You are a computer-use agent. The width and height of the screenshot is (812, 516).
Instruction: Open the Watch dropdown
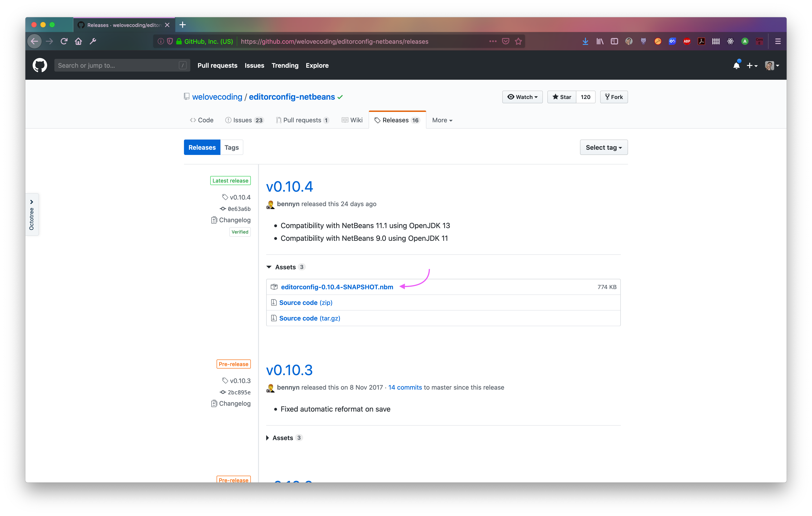coord(522,97)
